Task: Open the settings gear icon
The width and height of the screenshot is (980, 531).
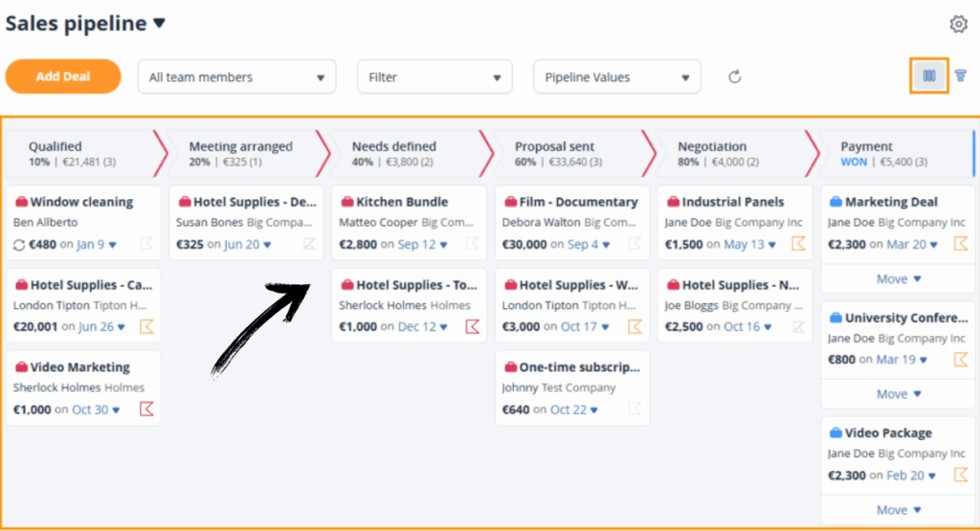Action: click(x=958, y=25)
